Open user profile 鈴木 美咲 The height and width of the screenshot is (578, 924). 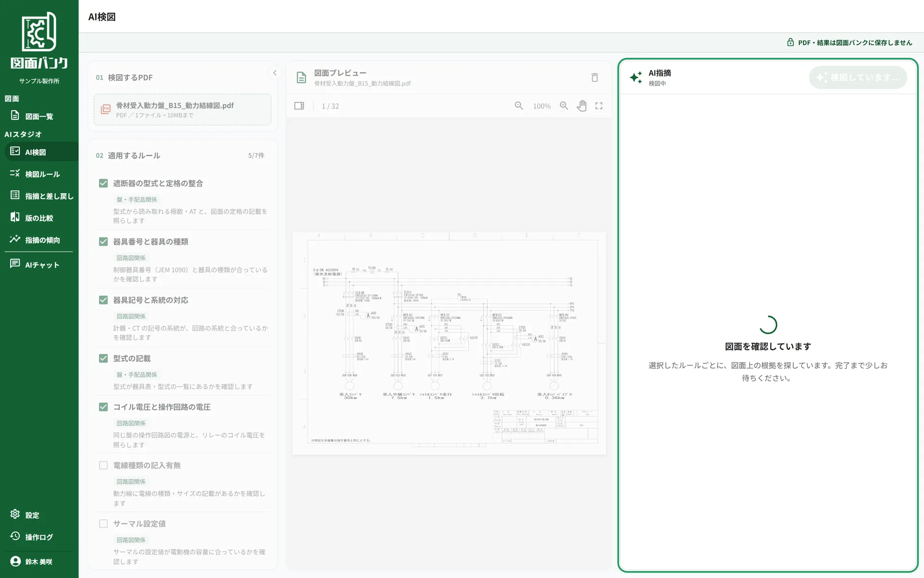pyautogui.click(x=39, y=562)
